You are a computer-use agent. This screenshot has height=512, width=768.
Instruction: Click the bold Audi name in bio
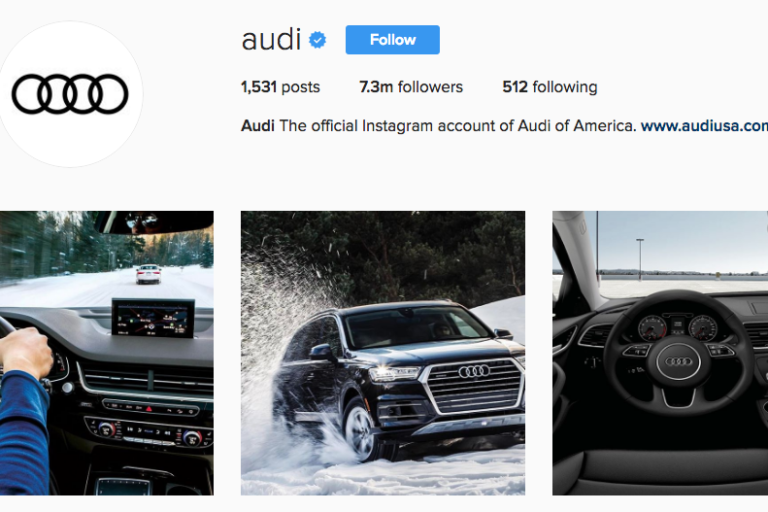[258, 126]
